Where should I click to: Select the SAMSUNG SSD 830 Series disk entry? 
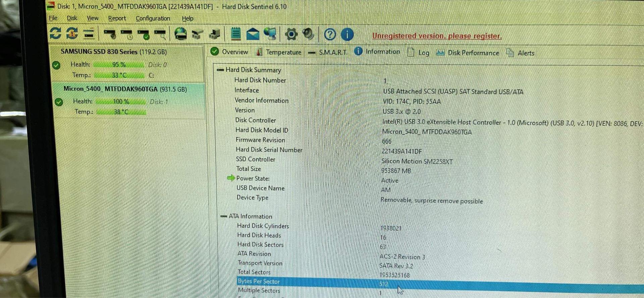pos(127,63)
